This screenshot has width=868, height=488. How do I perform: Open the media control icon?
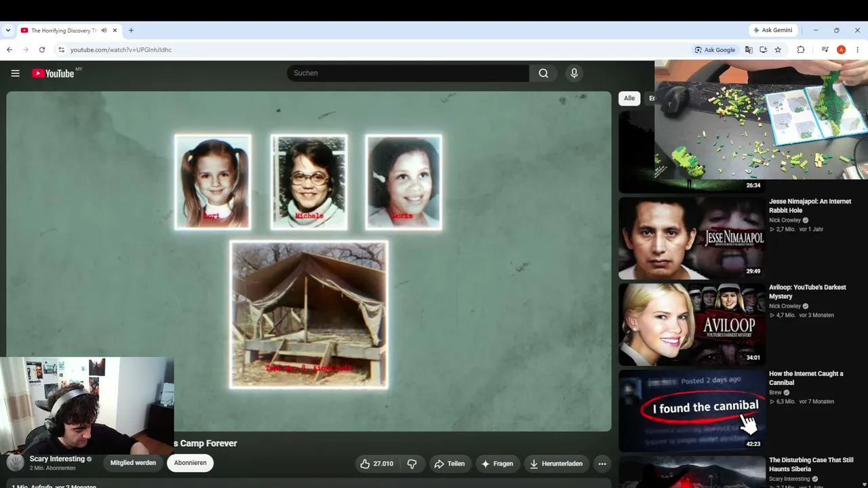tap(825, 49)
